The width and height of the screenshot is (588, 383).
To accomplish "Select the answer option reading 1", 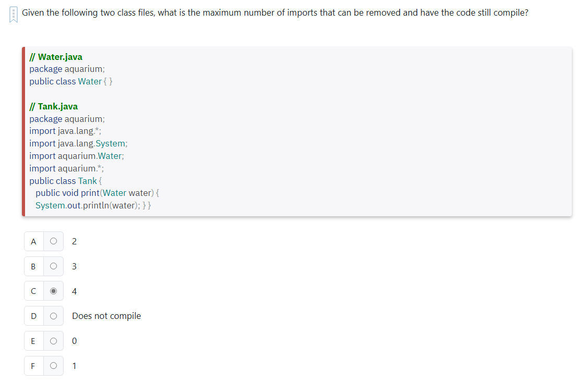I will 74,366.
